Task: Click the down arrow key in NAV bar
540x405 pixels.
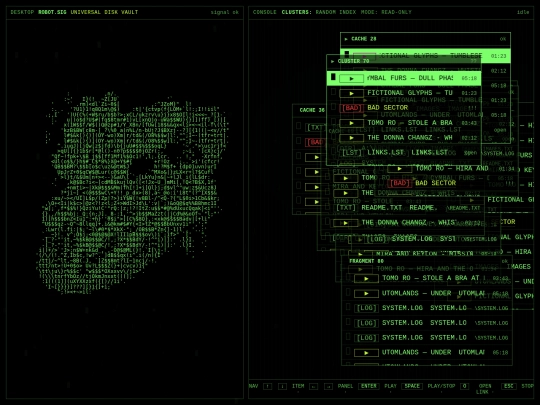Action: coord(282,386)
